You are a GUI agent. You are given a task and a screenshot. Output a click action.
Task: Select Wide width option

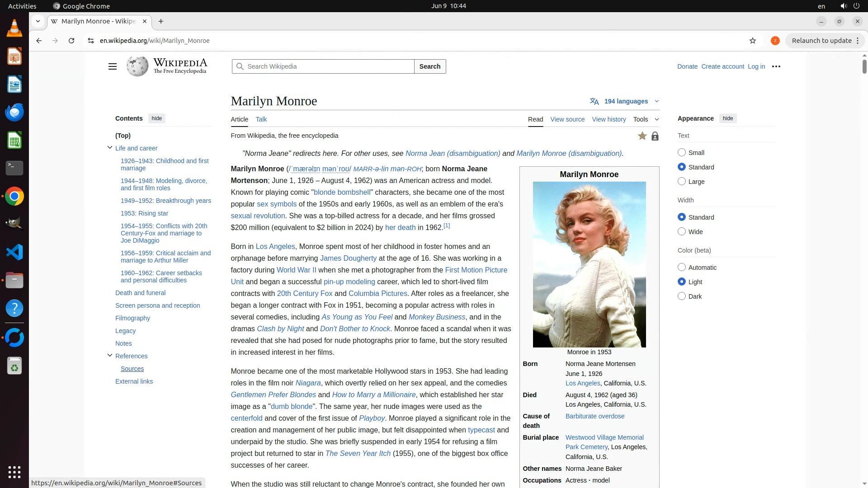pyautogui.click(x=682, y=232)
